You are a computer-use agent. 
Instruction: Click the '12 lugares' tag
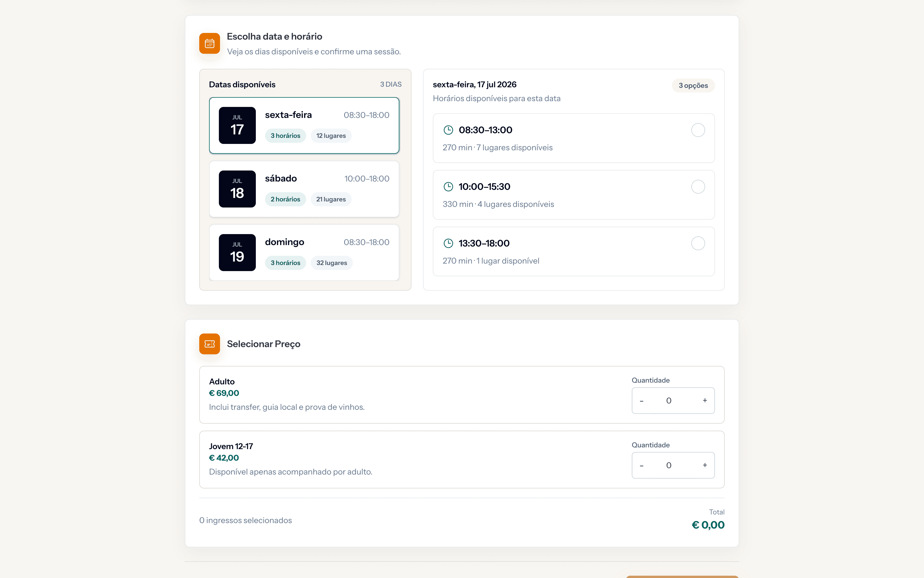pos(331,136)
